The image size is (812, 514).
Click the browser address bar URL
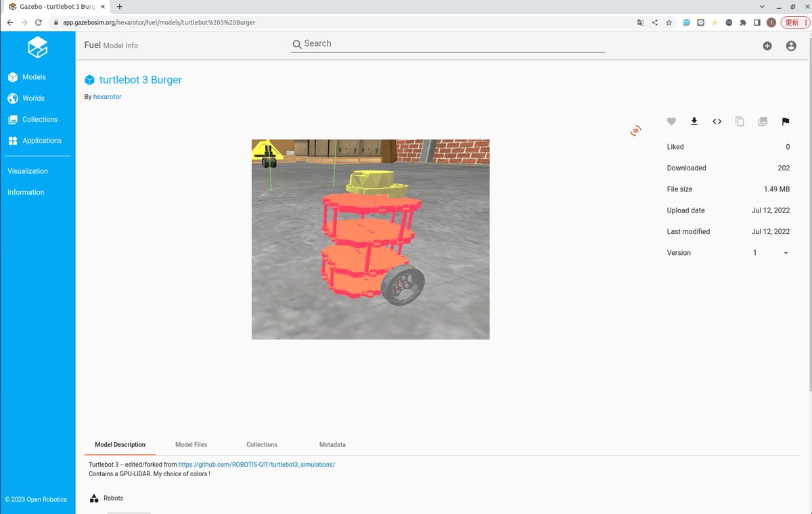click(x=159, y=22)
